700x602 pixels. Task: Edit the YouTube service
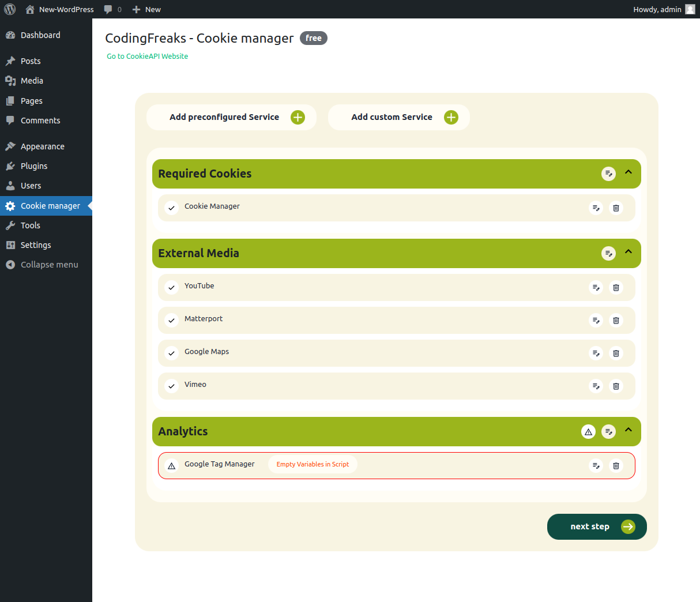point(596,288)
